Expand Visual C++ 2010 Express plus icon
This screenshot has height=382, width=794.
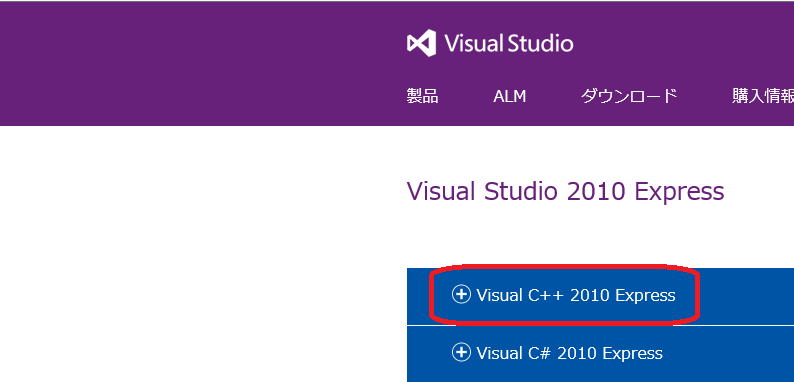[461, 294]
